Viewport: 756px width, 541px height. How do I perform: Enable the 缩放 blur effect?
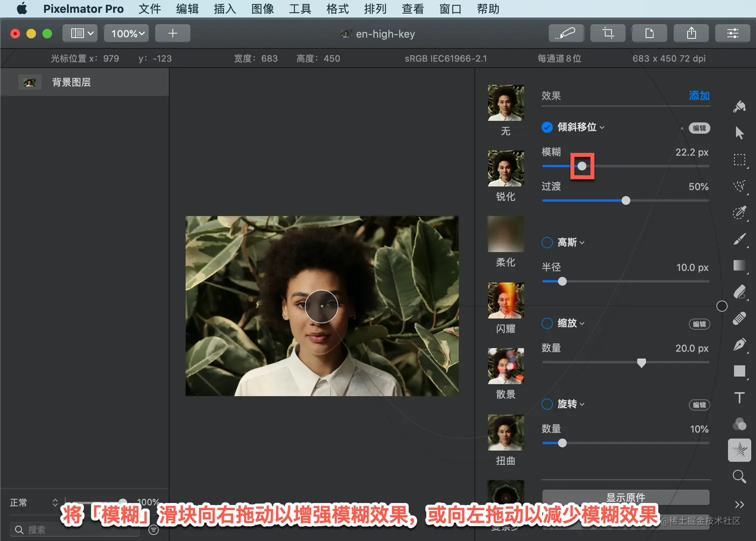[547, 323]
